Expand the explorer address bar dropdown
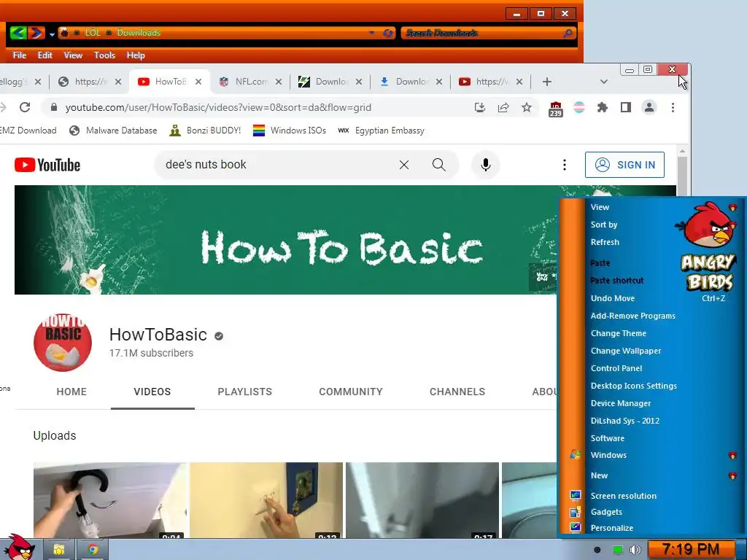This screenshot has height=560, width=747. click(371, 33)
